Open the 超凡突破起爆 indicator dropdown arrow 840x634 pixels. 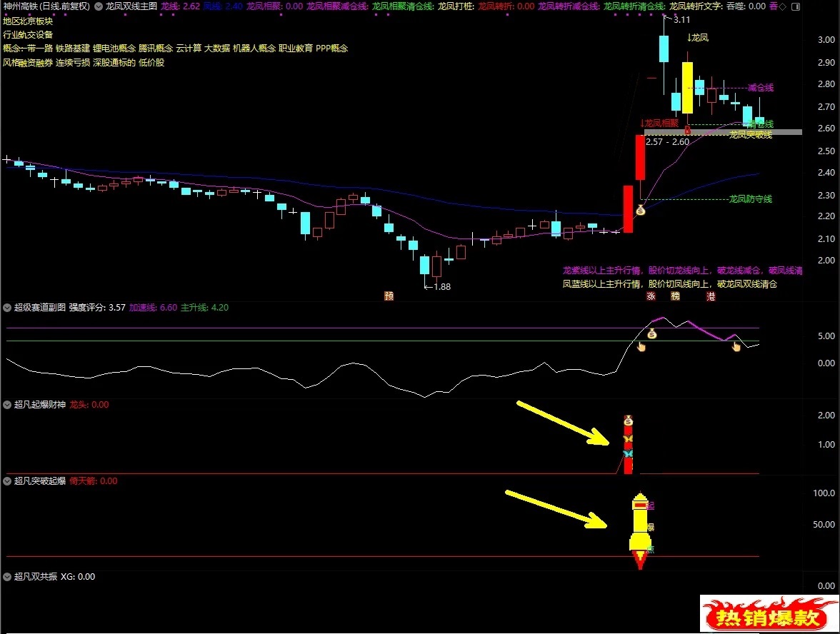click(7, 481)
